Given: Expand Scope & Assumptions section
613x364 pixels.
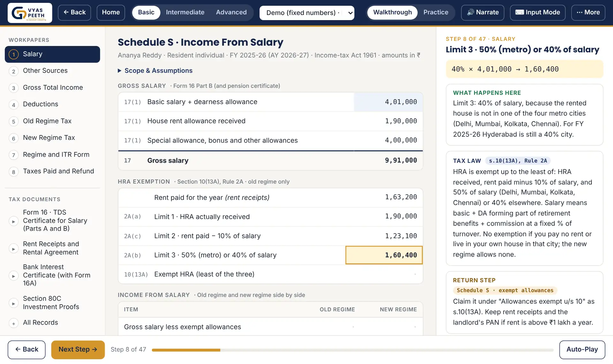Looking at the screenshot, I should coord(155,71).
